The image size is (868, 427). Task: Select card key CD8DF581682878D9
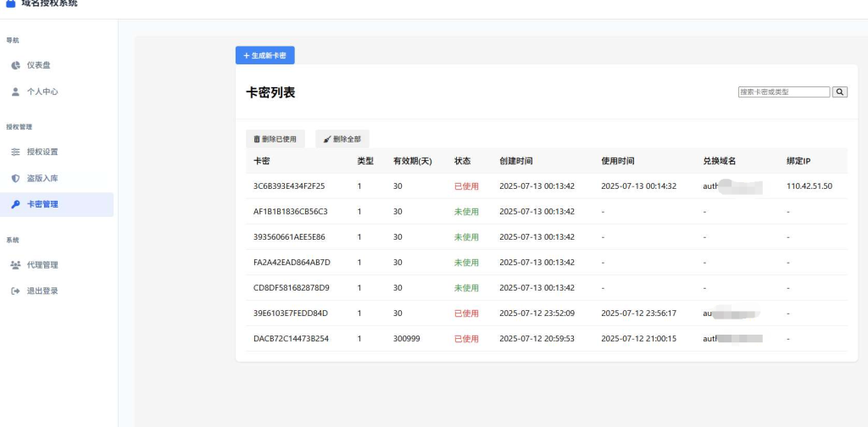pos(292,288)
